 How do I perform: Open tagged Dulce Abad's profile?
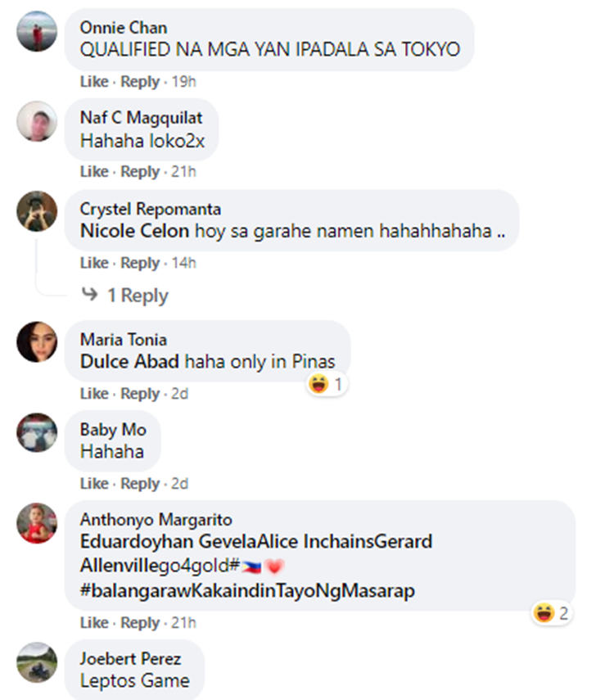(129, 361)
